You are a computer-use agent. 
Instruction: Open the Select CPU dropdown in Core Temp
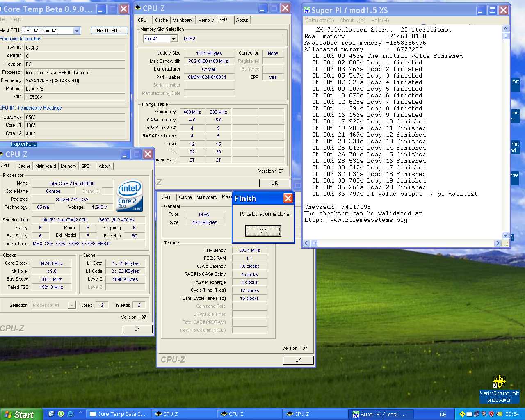pos(77,31)
